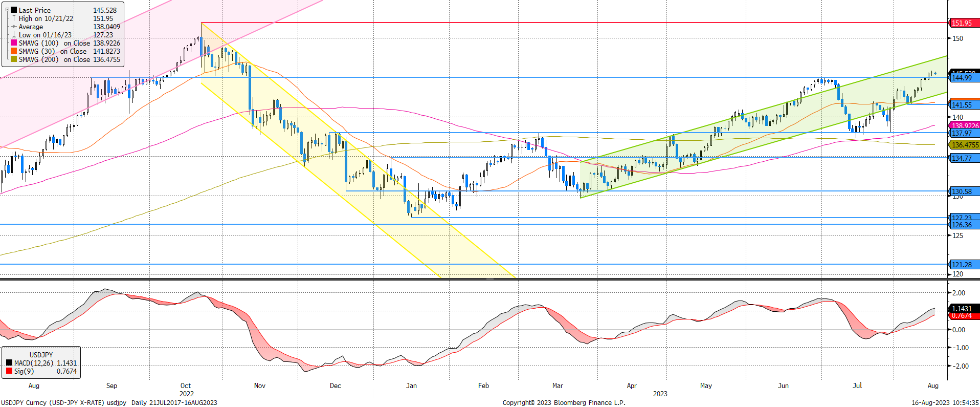Screen dimensions: 980x407
Task: Click the Average marker icon in legend
Action: coord(14,27)
